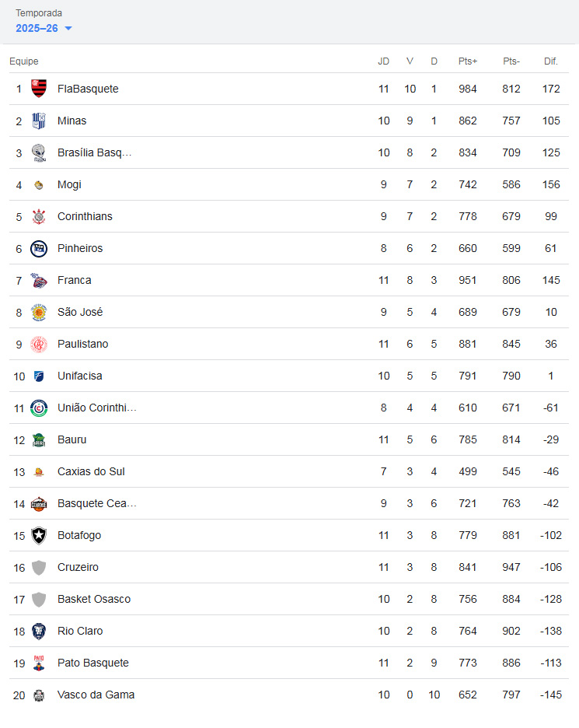Click the Pinheiros team badge
579x728 pixels.
(x=39, y=248)
